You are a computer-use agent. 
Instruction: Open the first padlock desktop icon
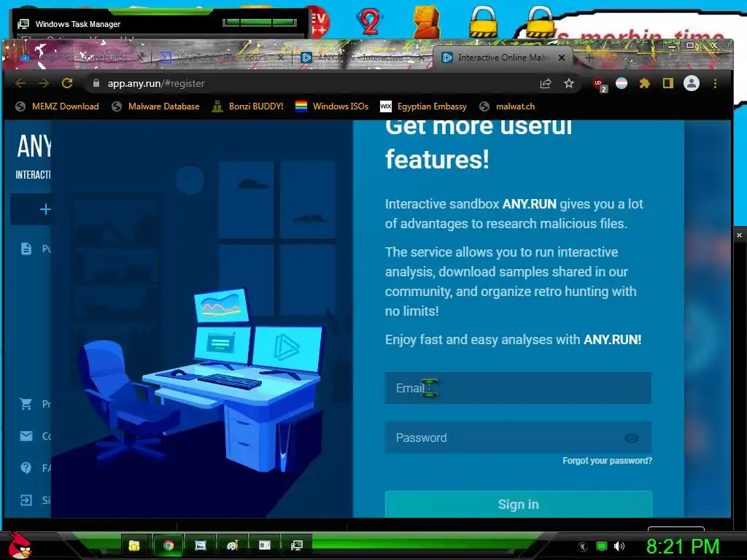(483, 21)
